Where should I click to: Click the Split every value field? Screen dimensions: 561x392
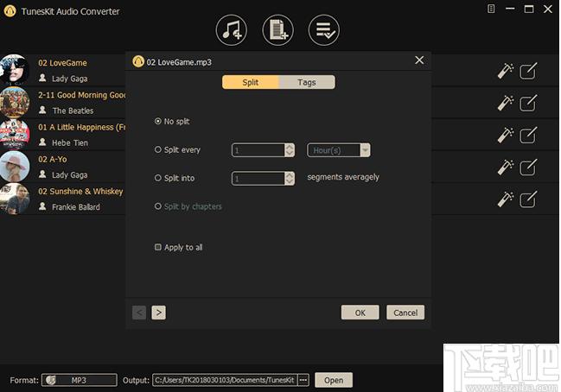coord(258,150)
